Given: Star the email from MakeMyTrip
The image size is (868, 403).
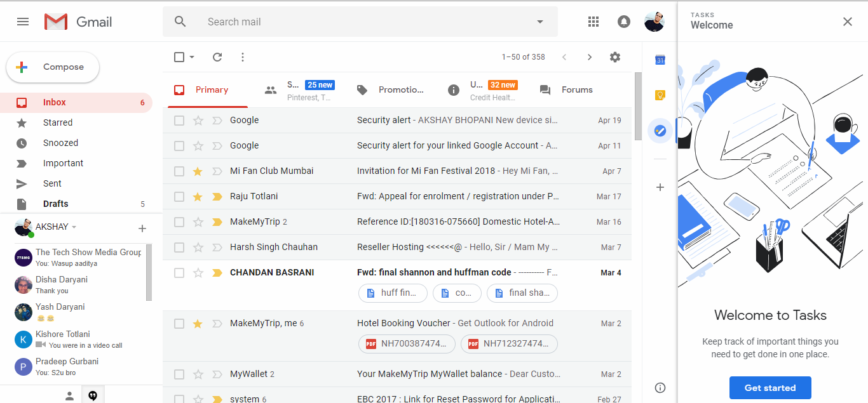Looking at the screenshot, I should 197,221.
